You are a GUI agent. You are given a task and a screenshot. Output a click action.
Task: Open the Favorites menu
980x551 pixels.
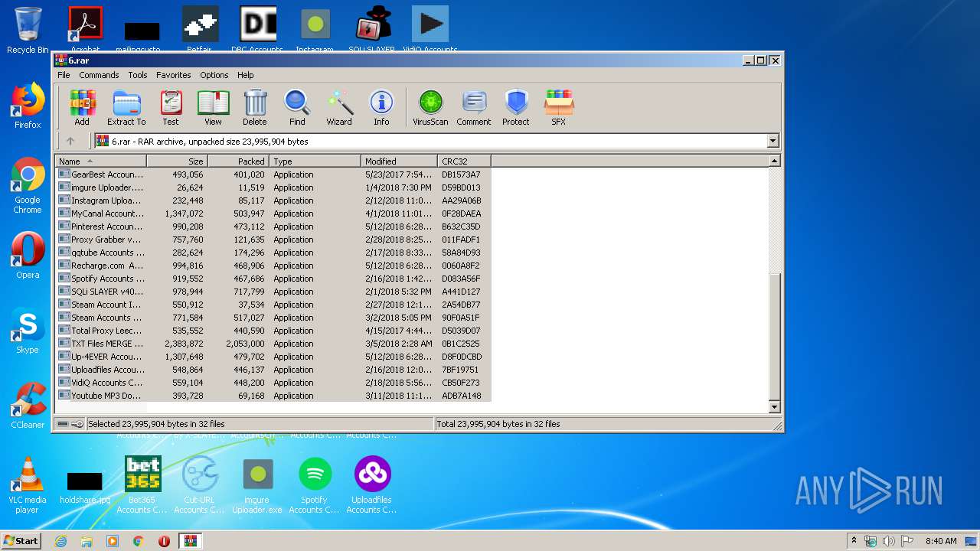point(174,75)
